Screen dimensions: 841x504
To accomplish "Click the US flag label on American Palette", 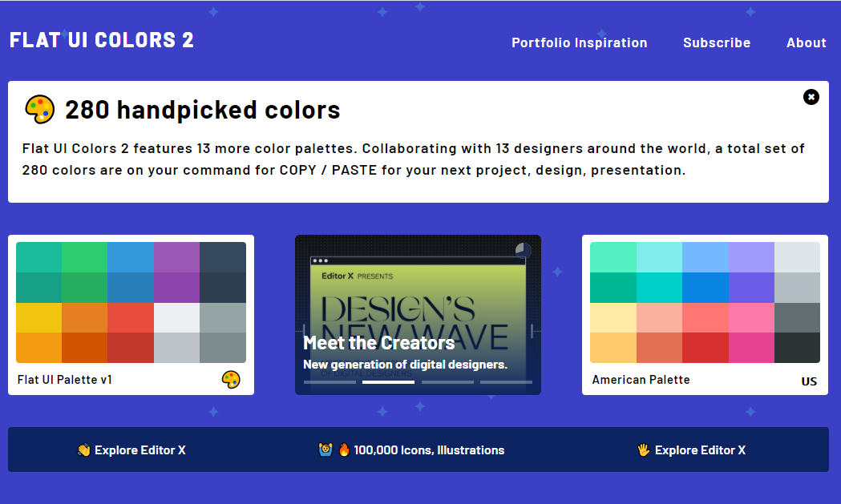I will tap(809, 381).
